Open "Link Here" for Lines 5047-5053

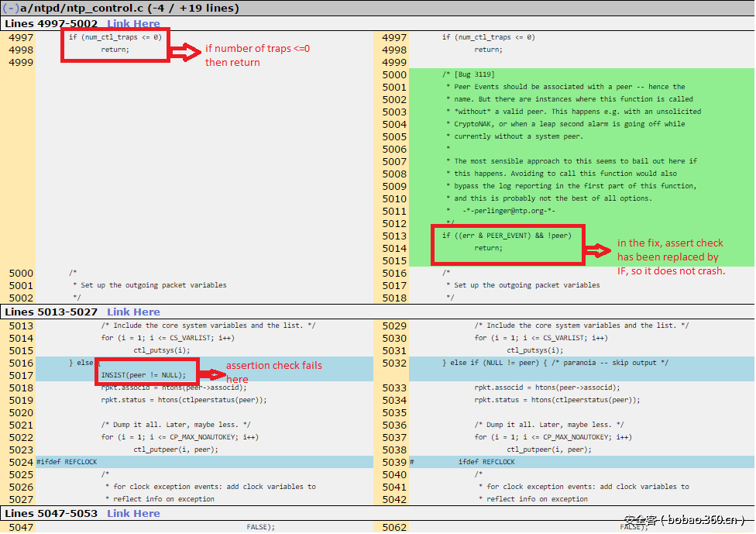click(x=133, y=513)
